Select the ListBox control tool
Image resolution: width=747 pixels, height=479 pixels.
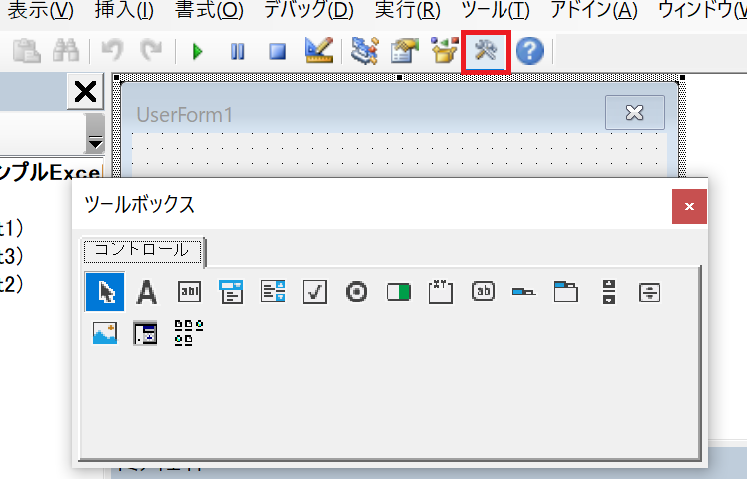pyautogui.click(x=273, y=292)
